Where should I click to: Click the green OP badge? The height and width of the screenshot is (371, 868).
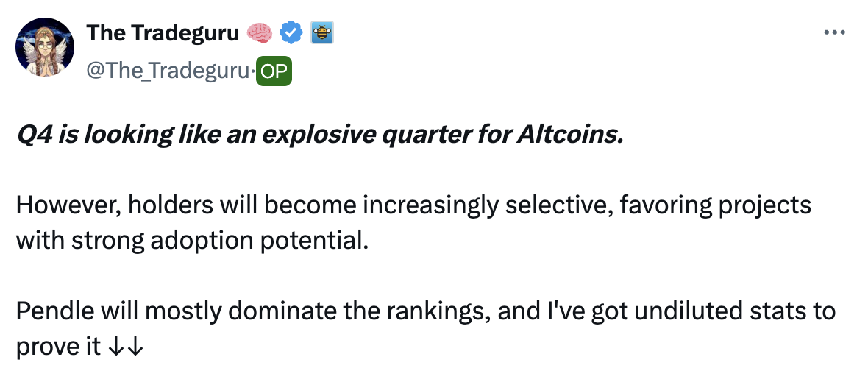pyautogui.click(x=274, y=70)
